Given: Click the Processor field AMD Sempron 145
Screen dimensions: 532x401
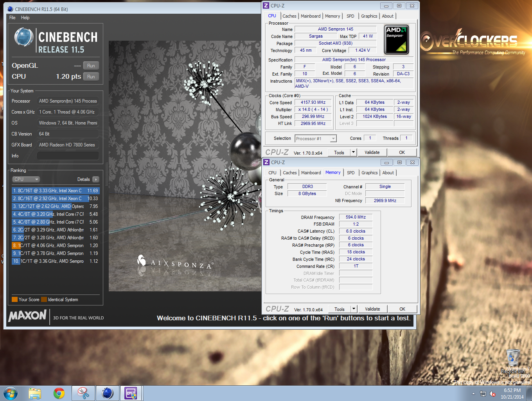Looking at the screenshot, I should pos(68,101).
